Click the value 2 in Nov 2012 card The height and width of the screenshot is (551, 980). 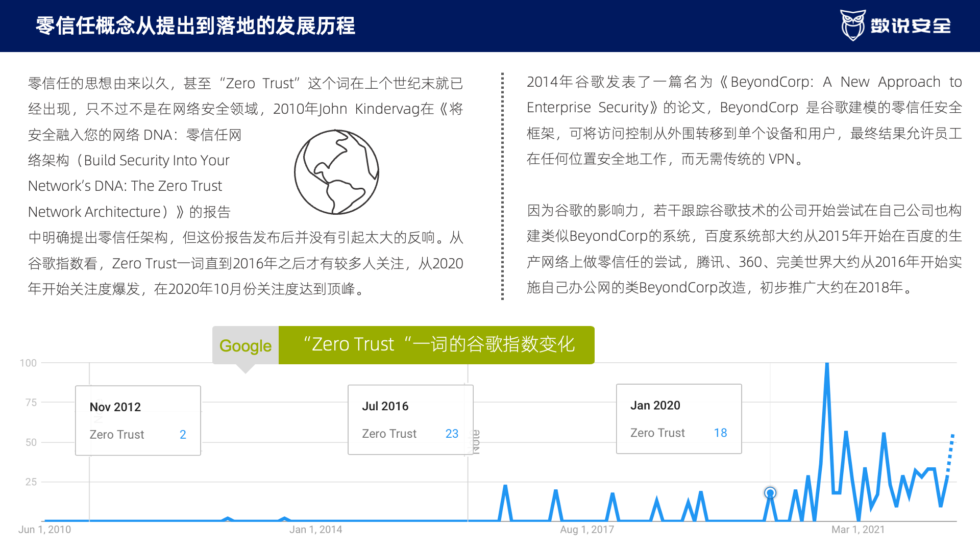tap(183, 434)
